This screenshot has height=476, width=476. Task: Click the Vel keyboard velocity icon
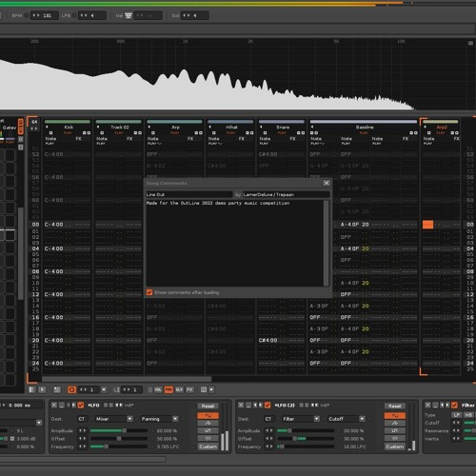129,15
